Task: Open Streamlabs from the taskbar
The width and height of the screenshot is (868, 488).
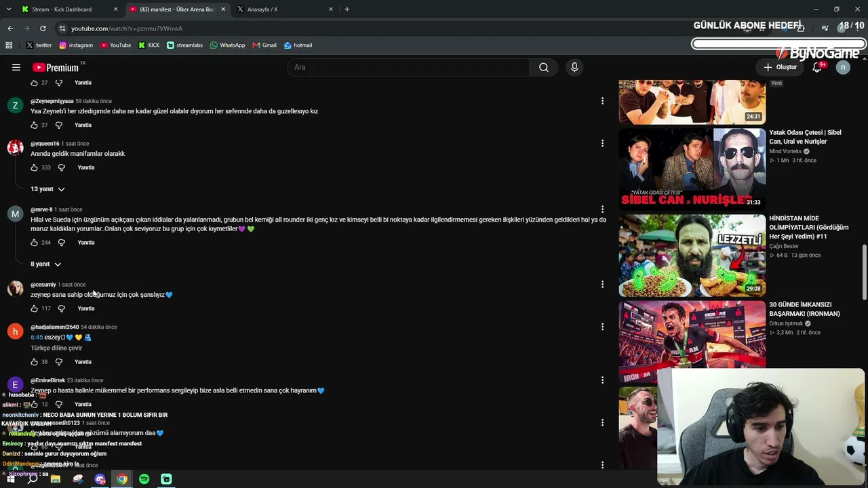Action: click(x=166, y=479)
